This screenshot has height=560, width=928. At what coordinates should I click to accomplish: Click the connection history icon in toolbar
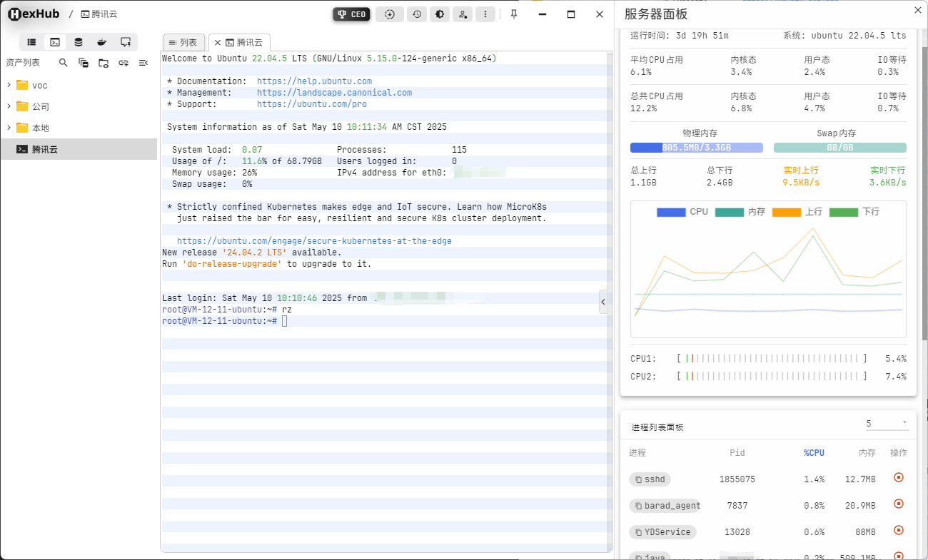(416, 14)
